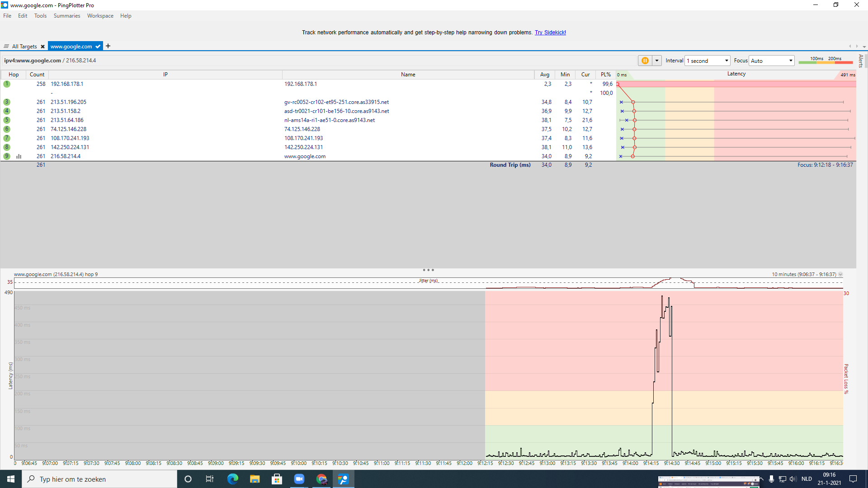Open the Summaries menu
Viewport: 868px width, 488px height.
point(66,16)
